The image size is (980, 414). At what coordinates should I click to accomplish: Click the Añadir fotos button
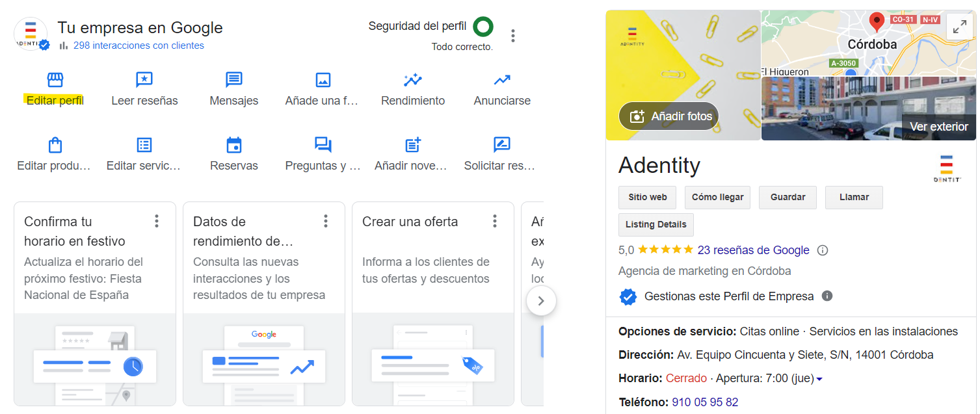669,116
